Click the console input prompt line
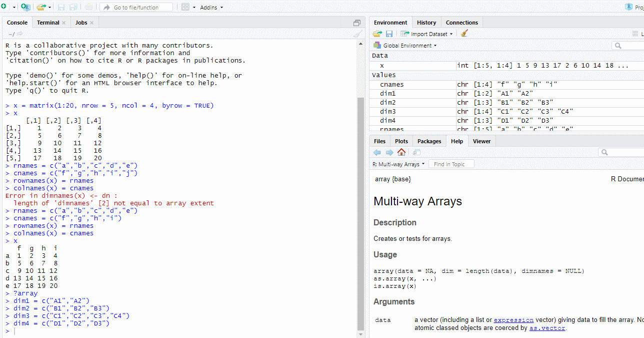The width and height of the screenshot is (644, 338). click(180, 331)
